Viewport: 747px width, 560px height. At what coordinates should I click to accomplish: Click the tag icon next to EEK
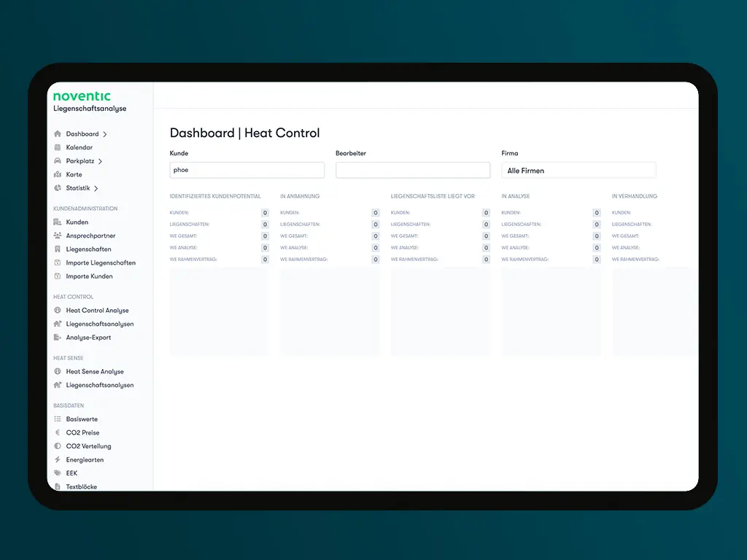coord(58,473)
